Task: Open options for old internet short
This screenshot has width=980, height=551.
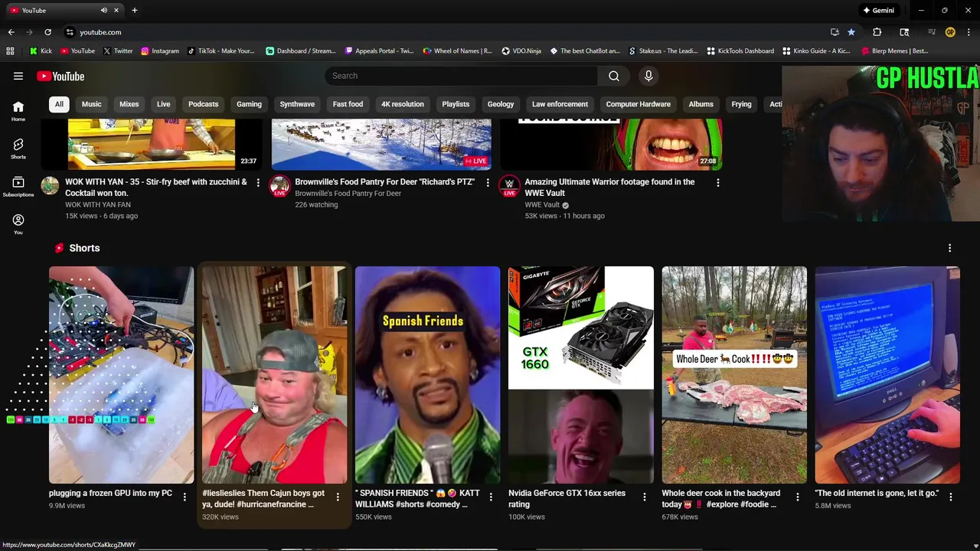Action: (x=950, y=497)
